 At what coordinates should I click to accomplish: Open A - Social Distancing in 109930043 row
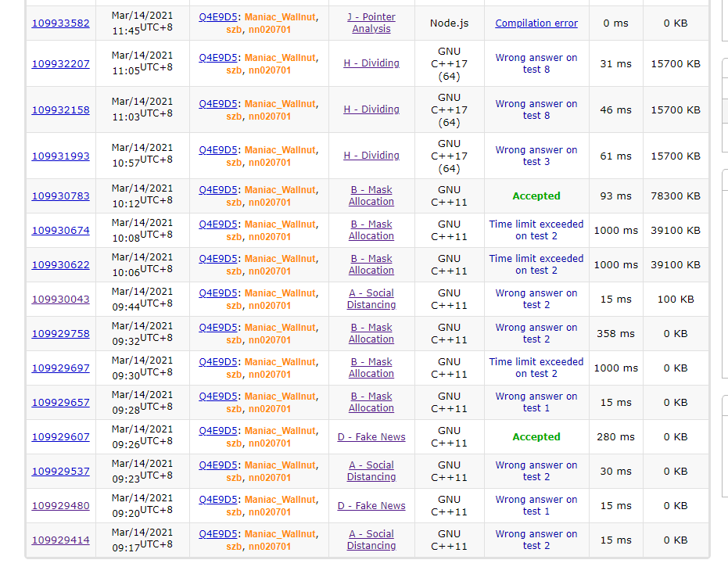click(x=371, y=299)
